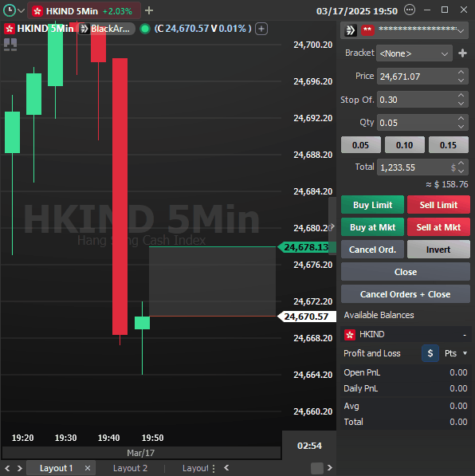
Task: Open the ellipsis options menu
Action: coord(410,10)
